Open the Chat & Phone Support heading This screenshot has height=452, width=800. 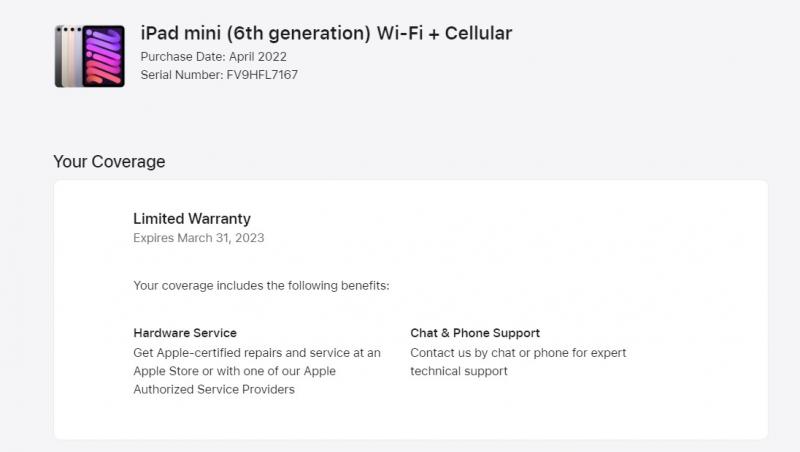(x=475, y=333)
